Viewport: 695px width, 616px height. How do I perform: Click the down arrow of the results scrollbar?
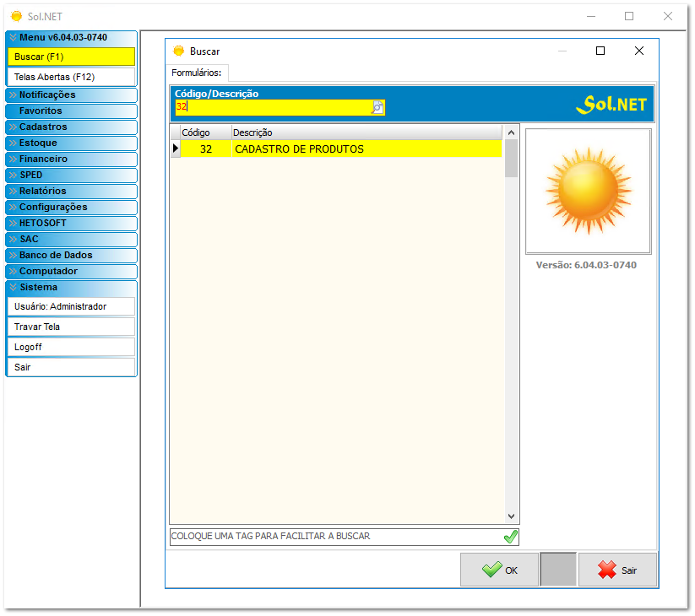[511, 516]
